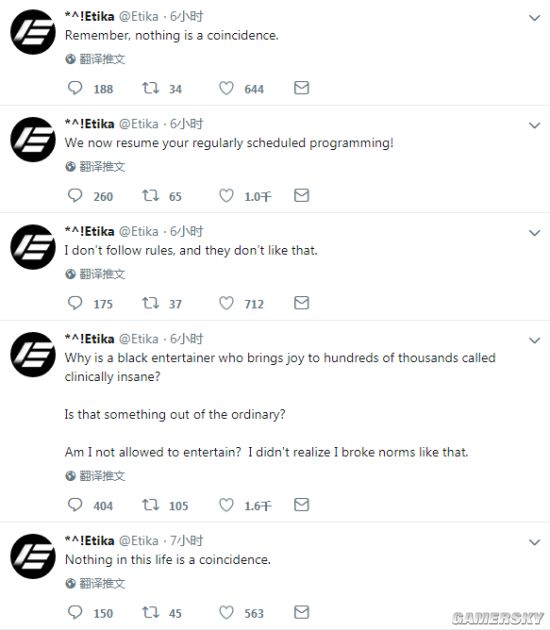Open replies on tweet with 175 comments
550x630 pixels.
(x=75, y=303)
